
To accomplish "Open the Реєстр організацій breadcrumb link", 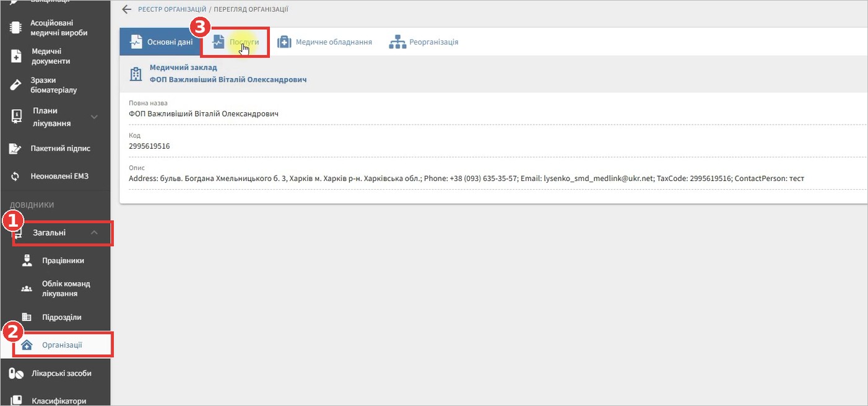I will click(x=172, y=9).
